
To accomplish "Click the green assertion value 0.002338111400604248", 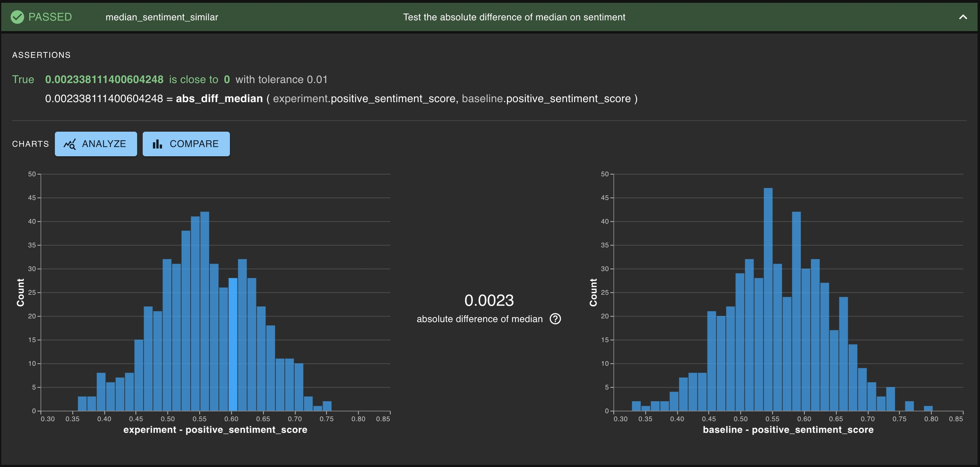I will 104,79.
